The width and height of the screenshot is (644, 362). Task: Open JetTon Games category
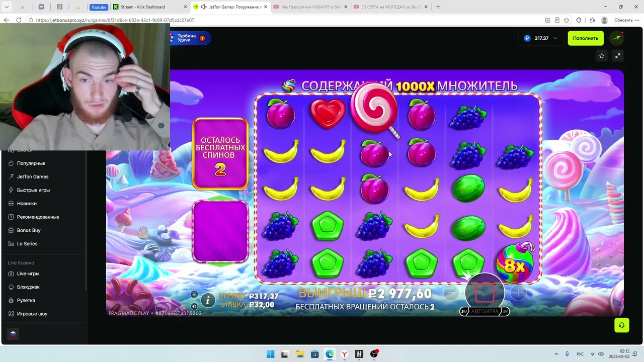[33, 176]
